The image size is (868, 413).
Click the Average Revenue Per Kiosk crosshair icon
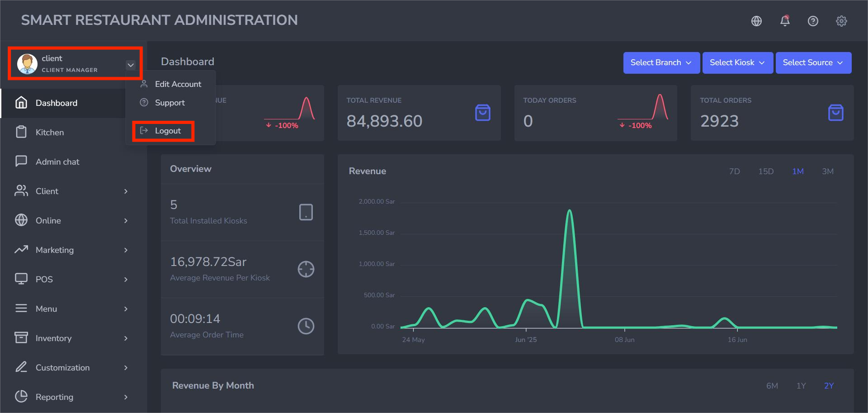306,269
